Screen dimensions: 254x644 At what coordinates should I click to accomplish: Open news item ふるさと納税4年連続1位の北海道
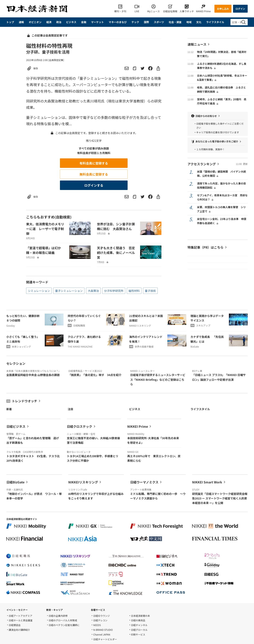click(221, 66)
